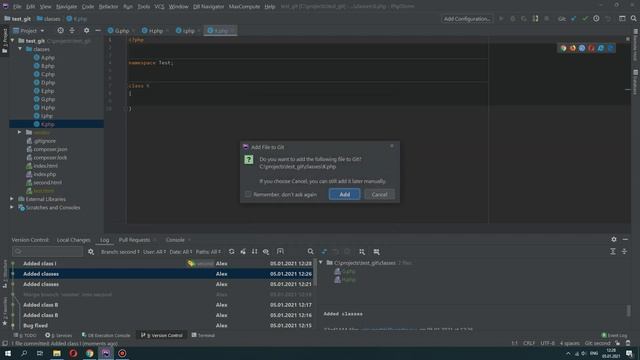Collapse the test_git root folder

(12, 41)
